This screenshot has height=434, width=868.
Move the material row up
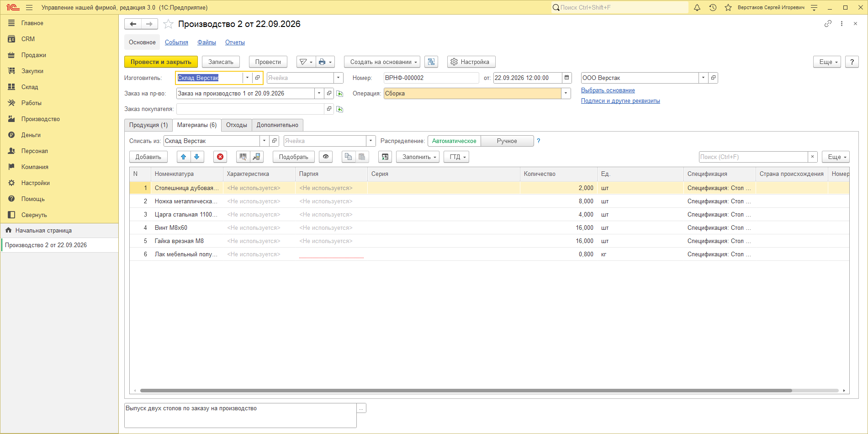[184, 157]
